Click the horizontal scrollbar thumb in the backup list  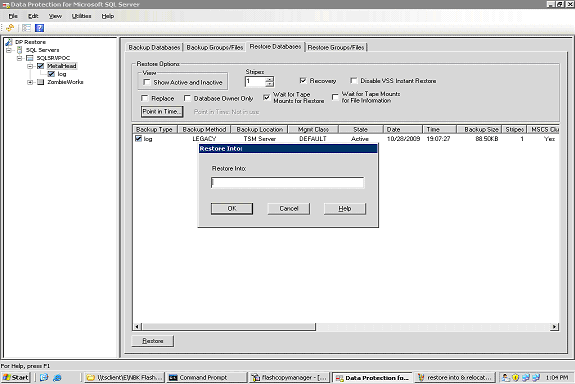228,326
